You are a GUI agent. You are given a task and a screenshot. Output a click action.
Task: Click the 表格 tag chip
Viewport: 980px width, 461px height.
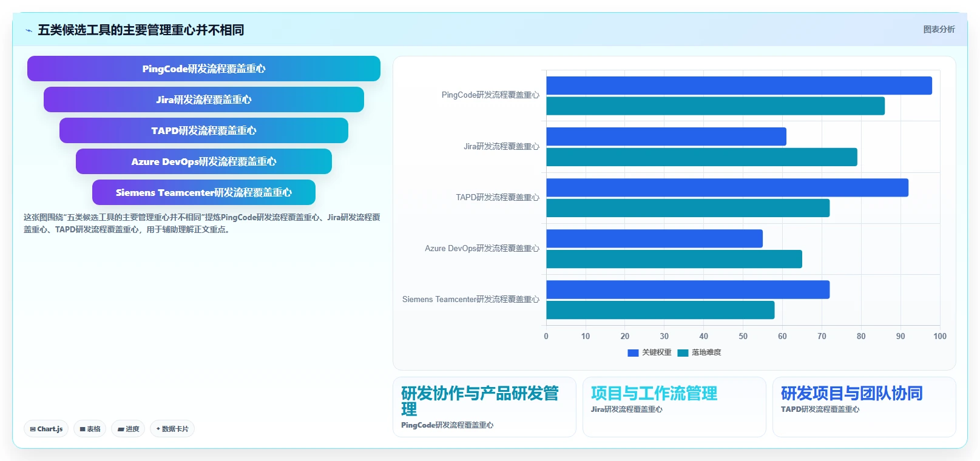90,429
